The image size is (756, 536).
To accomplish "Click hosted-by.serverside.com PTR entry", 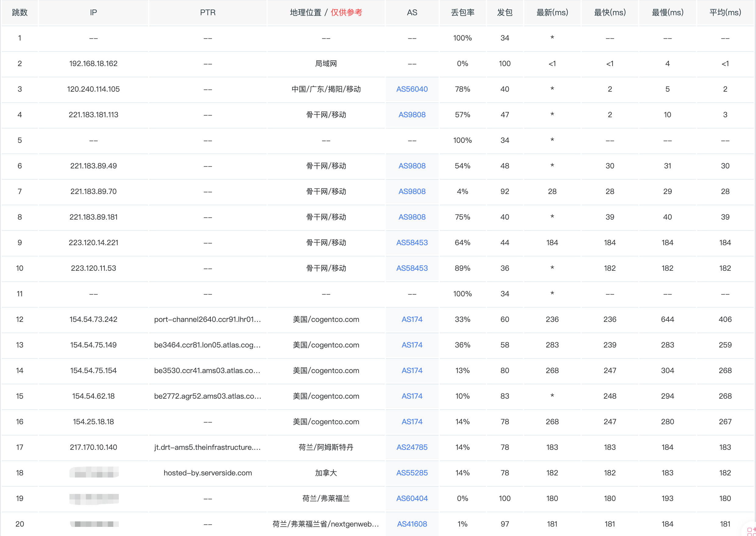I will [x=208, y=473].
